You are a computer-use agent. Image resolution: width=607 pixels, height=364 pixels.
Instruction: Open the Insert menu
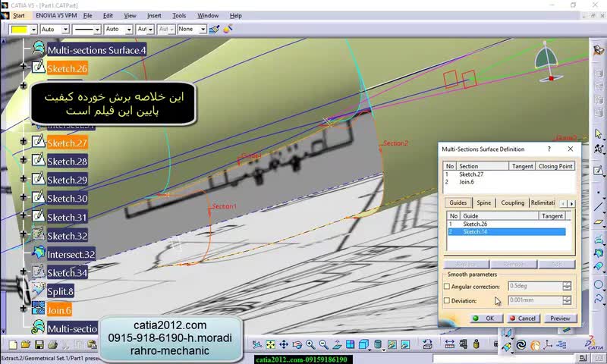154,15
